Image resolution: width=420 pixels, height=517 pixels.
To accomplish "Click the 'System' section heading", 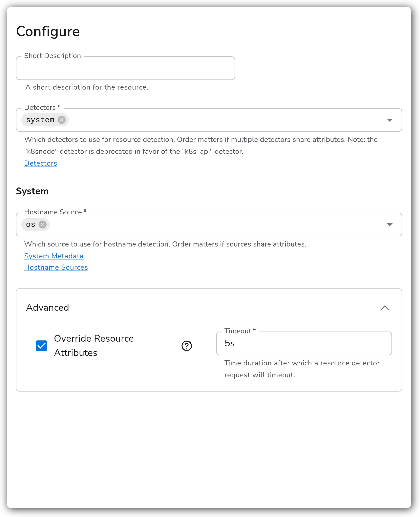I will click(32, 191).
